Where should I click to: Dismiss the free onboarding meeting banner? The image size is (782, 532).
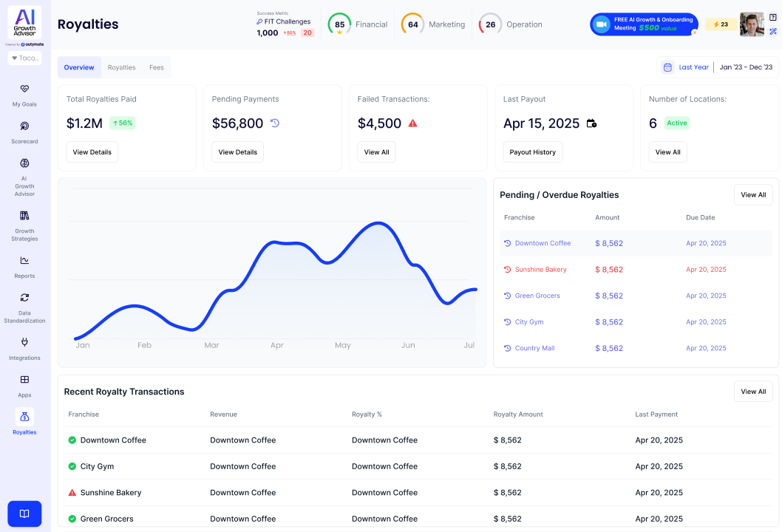(694, 33)
